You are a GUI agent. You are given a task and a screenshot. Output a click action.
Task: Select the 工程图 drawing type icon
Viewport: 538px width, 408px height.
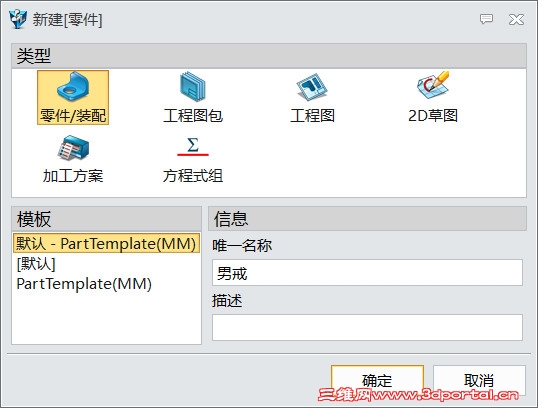(312, 86)
